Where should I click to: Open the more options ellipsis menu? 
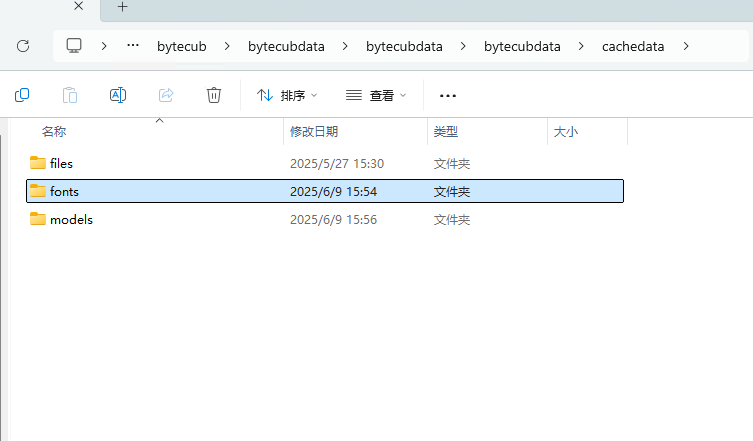click(448, 96)
